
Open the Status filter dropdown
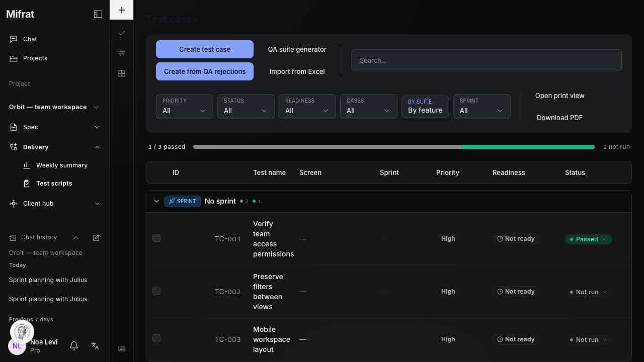point(246,107)
